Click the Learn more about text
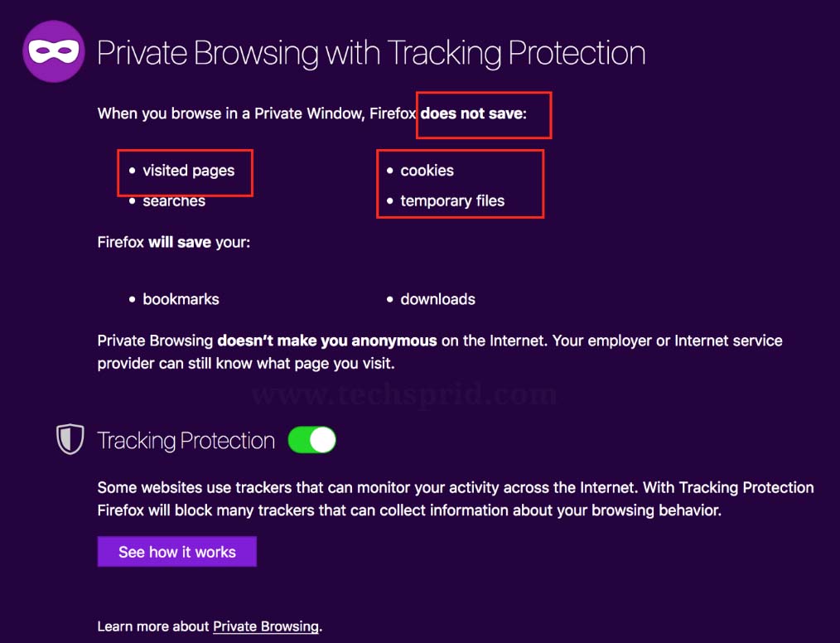Screen dimensions: 840x643 tap(153, 626)
